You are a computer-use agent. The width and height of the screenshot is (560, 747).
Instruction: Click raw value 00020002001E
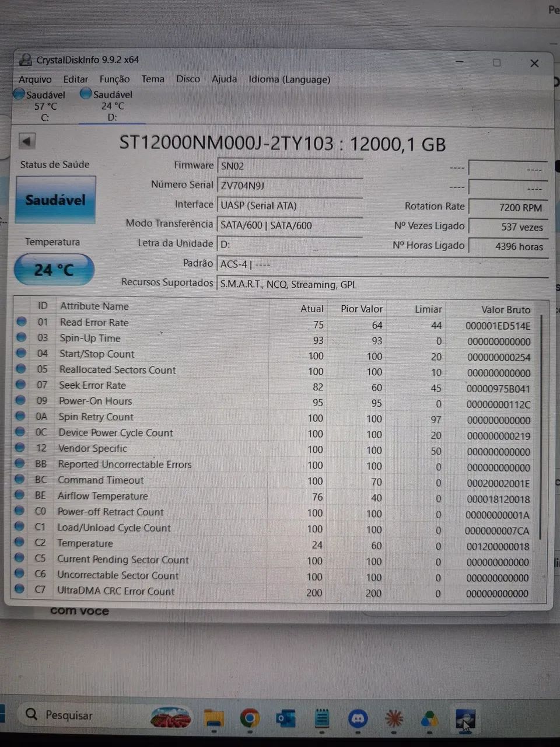[x=498, y=483]
